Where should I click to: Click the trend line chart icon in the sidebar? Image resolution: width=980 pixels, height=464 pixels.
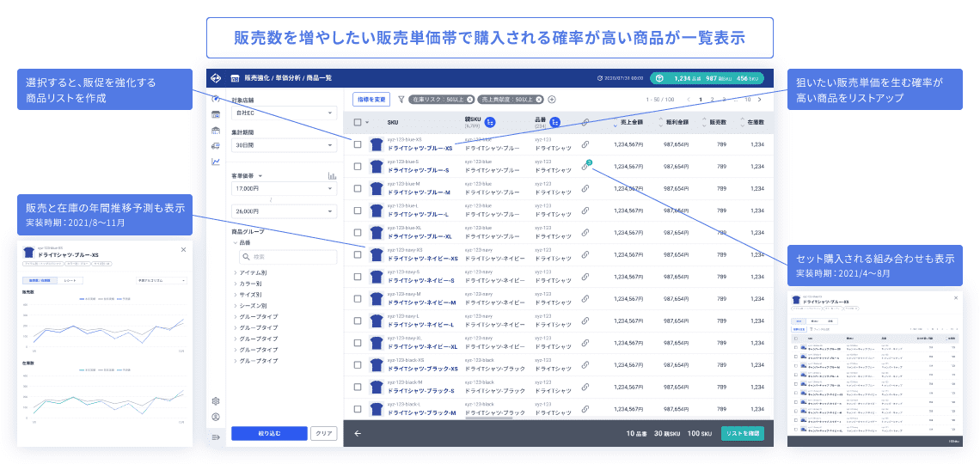point(216,162)
